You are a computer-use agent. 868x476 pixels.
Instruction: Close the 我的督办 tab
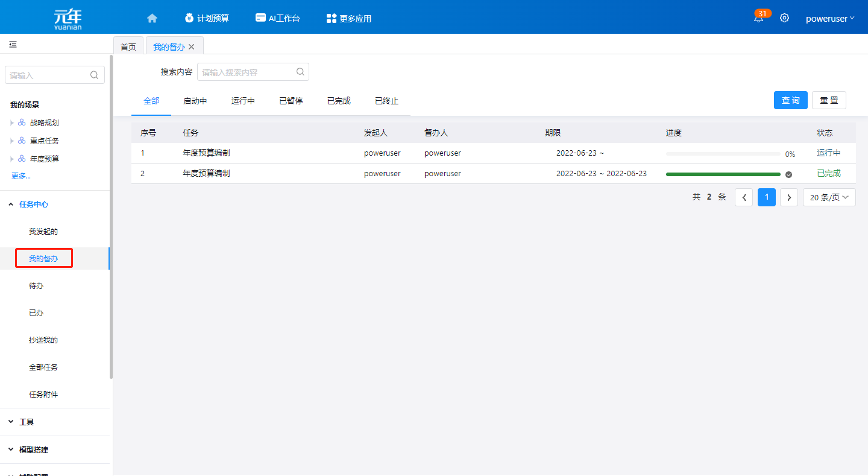192,47
